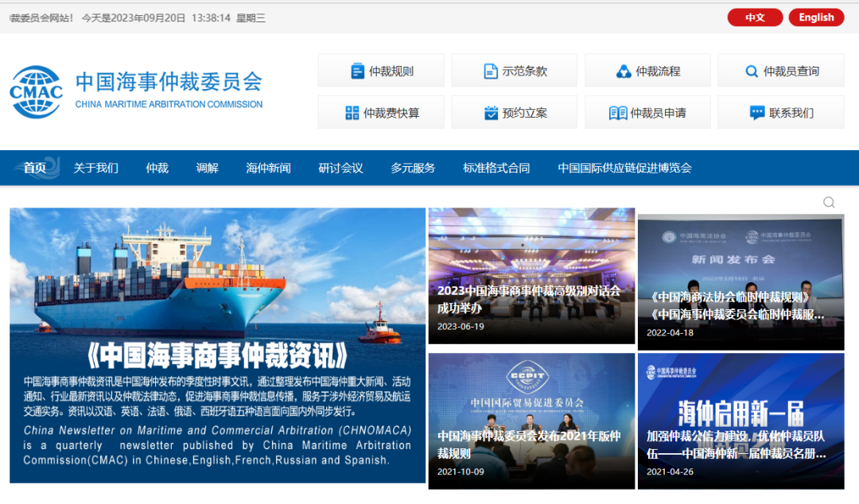Click the 仲裁员查询 magnifier icon

[752, 72]
